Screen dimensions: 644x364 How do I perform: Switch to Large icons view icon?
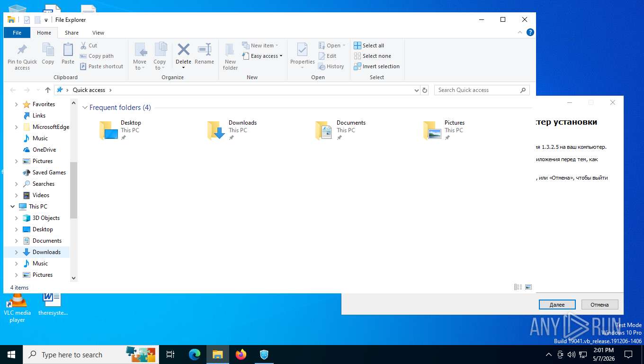528,287
